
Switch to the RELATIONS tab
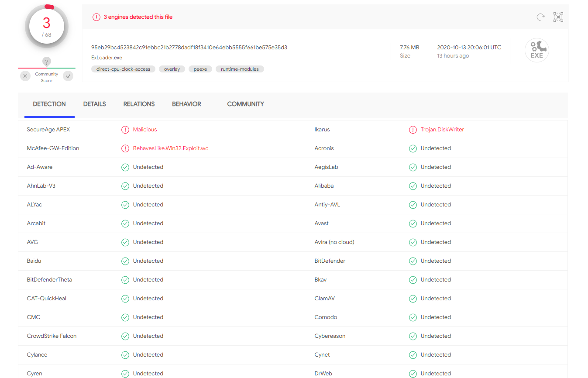click(139, 104)
